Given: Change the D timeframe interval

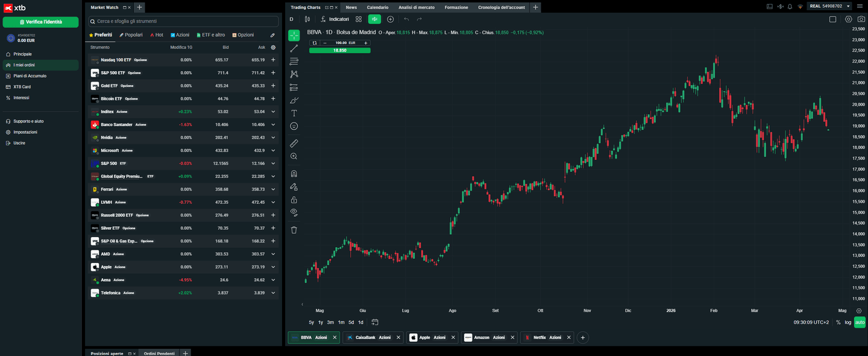Looking at the screenshot, I should [x=292, y=19].
